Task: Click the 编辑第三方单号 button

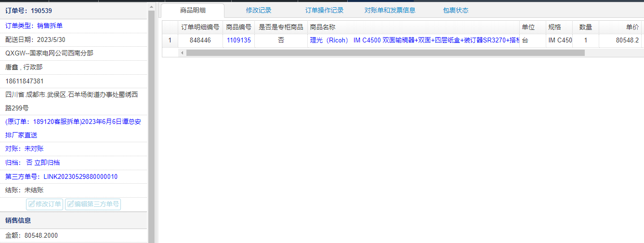Action: tap(93, 204)
